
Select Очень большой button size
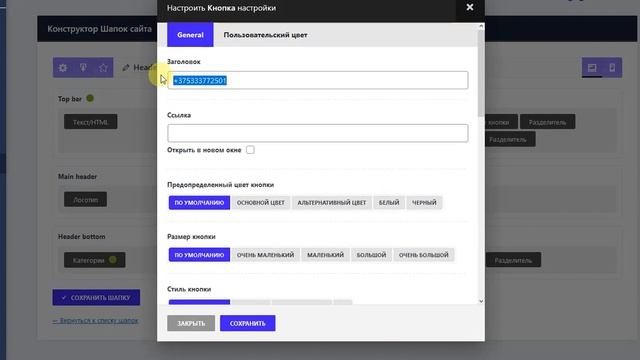pos(423,255)
